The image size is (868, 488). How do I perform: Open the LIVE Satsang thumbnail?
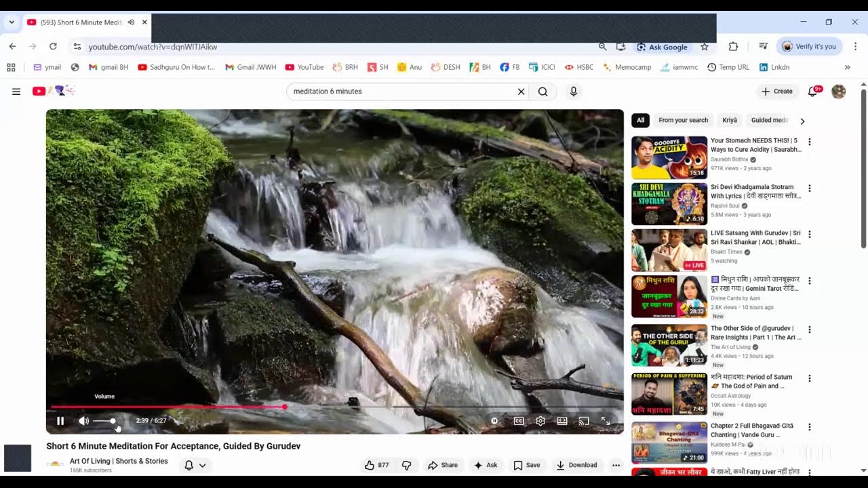pos(669,250)
